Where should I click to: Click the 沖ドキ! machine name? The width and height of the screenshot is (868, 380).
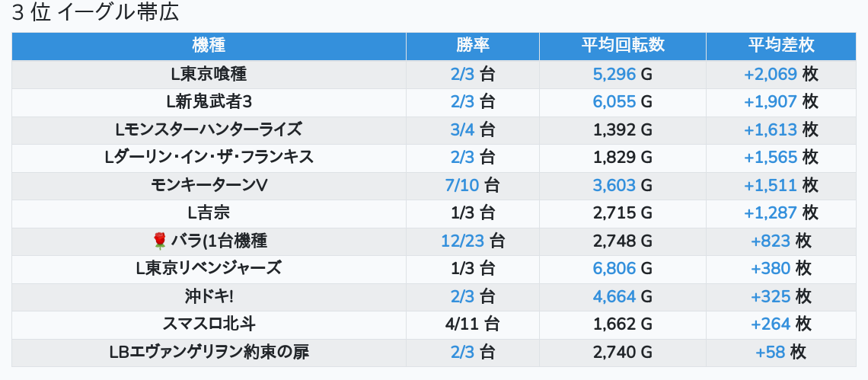[209, 296]
